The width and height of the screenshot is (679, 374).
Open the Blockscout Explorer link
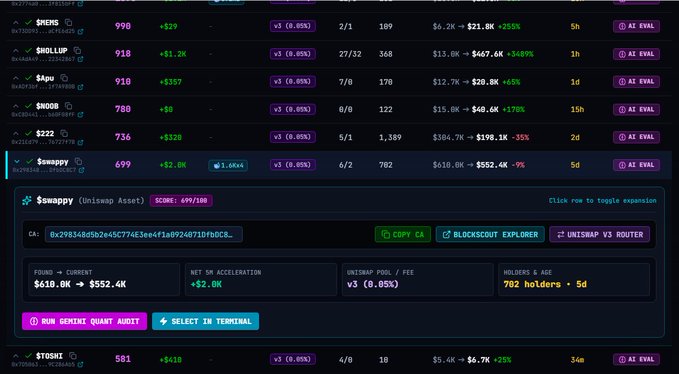point(490,235)
